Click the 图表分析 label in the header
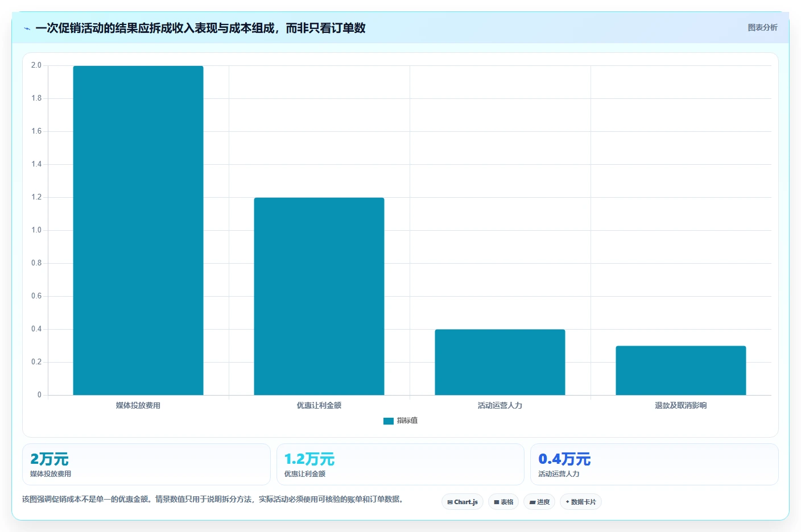This screenshot has height=532, width=801. pos(762,27)
